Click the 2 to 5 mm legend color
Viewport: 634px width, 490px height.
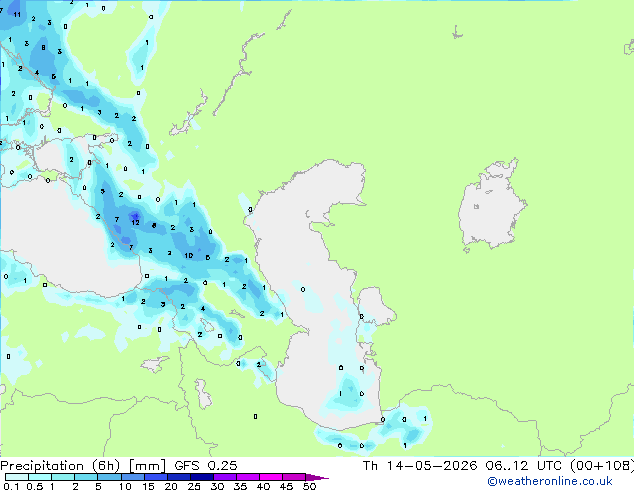point(86,477)
